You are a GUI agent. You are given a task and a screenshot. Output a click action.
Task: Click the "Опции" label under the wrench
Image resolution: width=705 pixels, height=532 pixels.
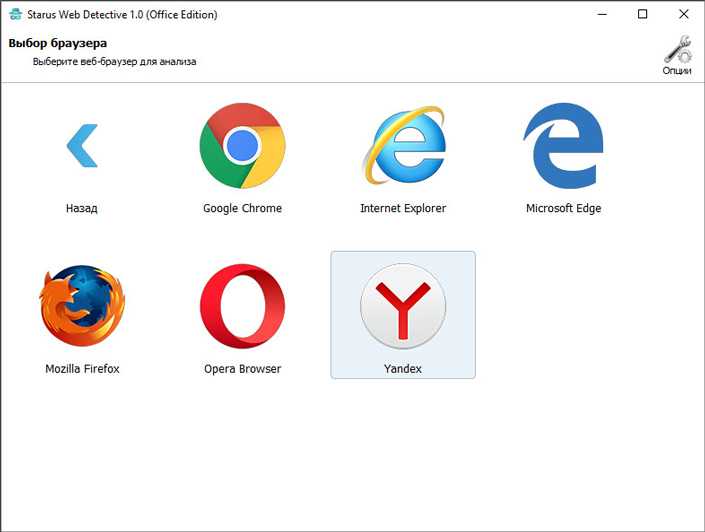click(x=677, y=71)
